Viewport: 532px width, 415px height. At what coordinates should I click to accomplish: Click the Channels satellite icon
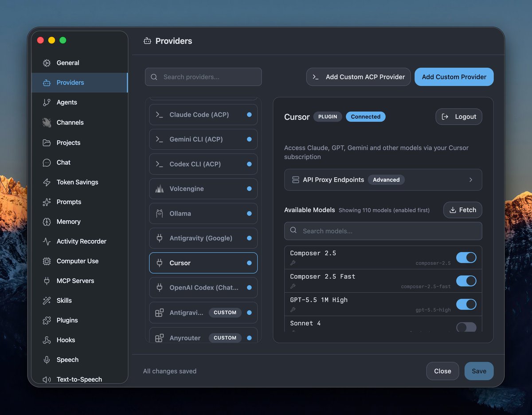[x=47, y=122]
